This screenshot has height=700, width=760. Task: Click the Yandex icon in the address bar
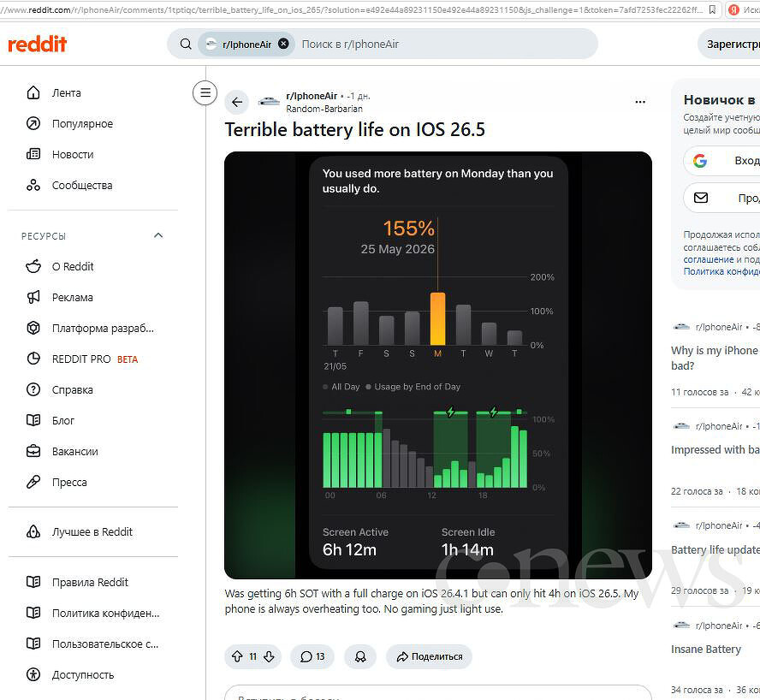point(733,9)
